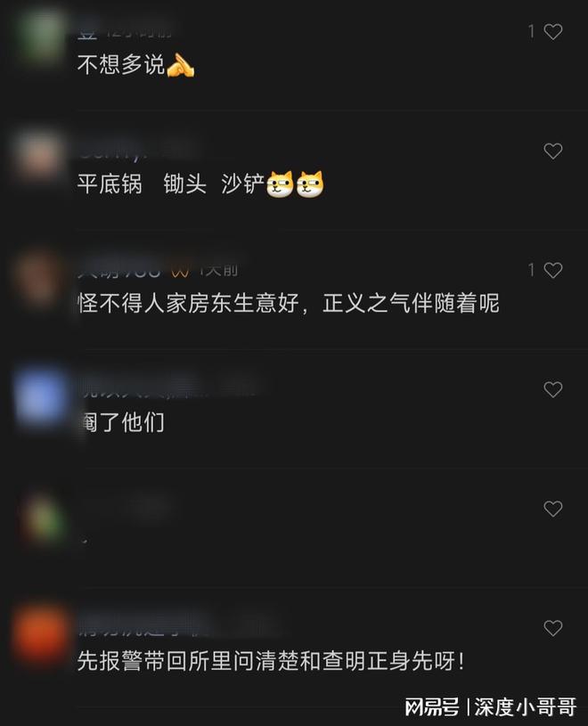Screen dimensions: 588x726
Task: Tap heart icon beside "阉了他们"
Action: (x=553, y=389)
